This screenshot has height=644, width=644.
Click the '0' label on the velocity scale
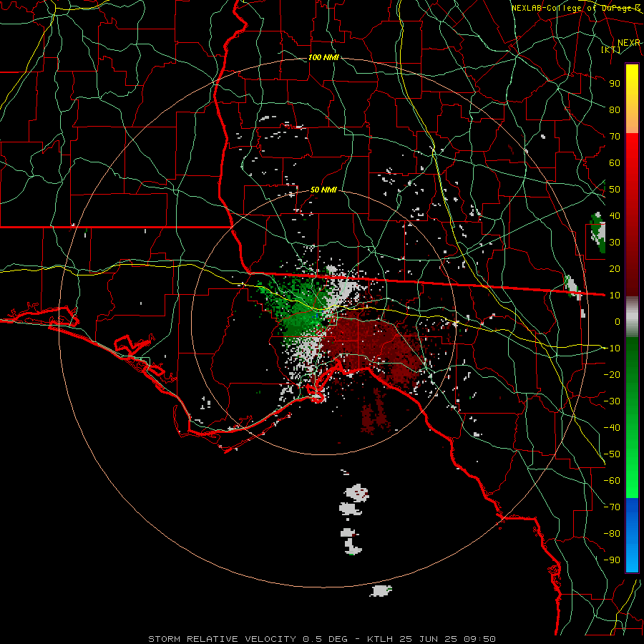pos(618,321)
